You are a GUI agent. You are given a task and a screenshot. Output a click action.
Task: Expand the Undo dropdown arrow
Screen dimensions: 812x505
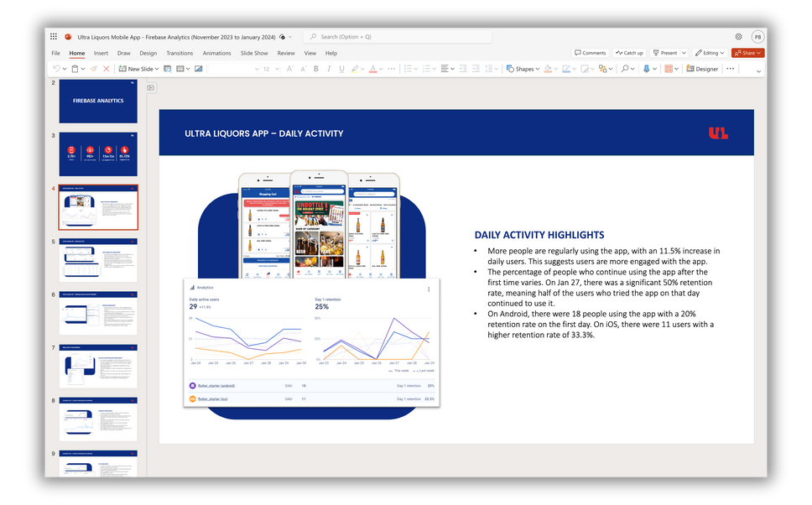[65, 69]
